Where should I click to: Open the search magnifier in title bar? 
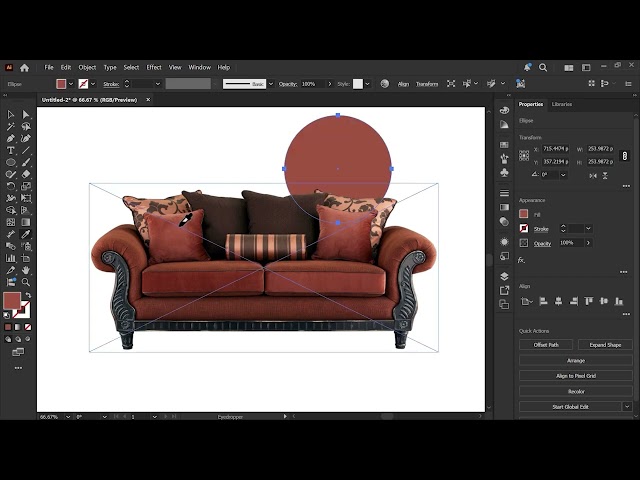[543, 67]
